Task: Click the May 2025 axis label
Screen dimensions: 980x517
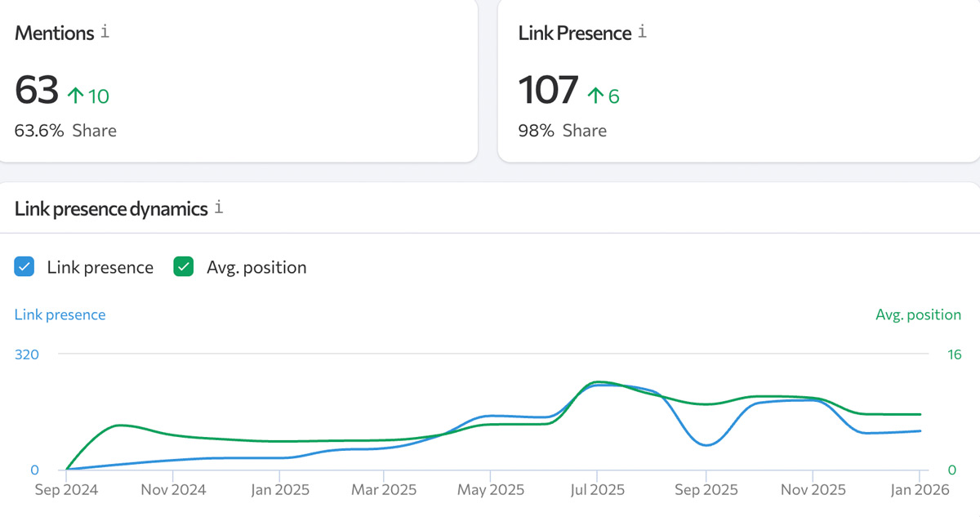Action: point(490,490)
